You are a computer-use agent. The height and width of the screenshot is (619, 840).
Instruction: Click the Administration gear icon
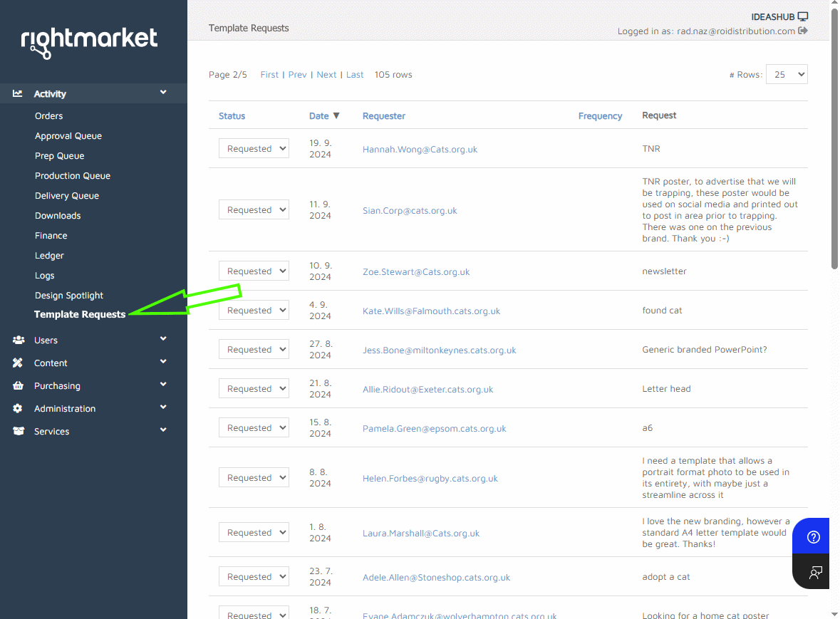pyautogui.click(x=18, y=409)
